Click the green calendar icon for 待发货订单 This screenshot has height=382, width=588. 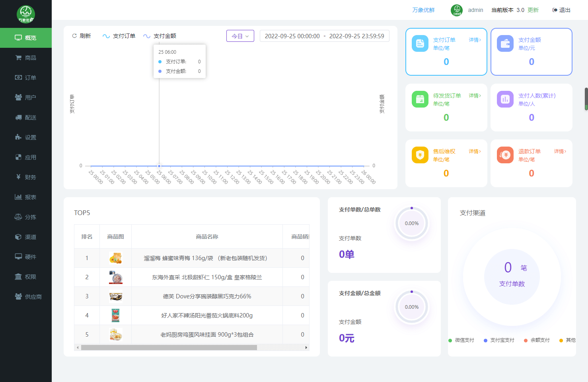pyautogui.click(x=420, y=100)
